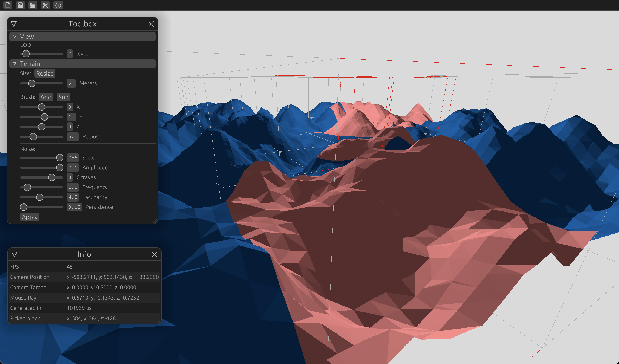Toggle the Add brush mode
619x364 pixels.
pyautogui.click(x=45, y=97)
